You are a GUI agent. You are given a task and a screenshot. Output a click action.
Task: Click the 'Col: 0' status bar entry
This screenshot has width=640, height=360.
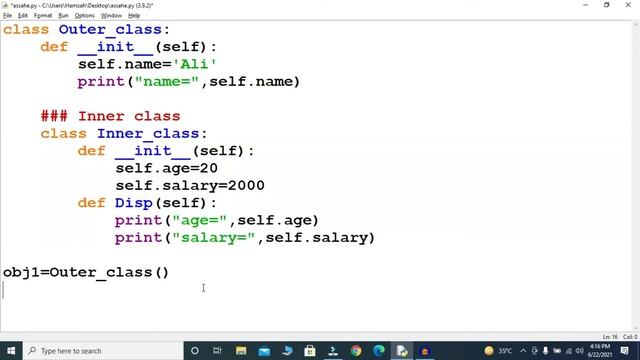click(630, 337)
